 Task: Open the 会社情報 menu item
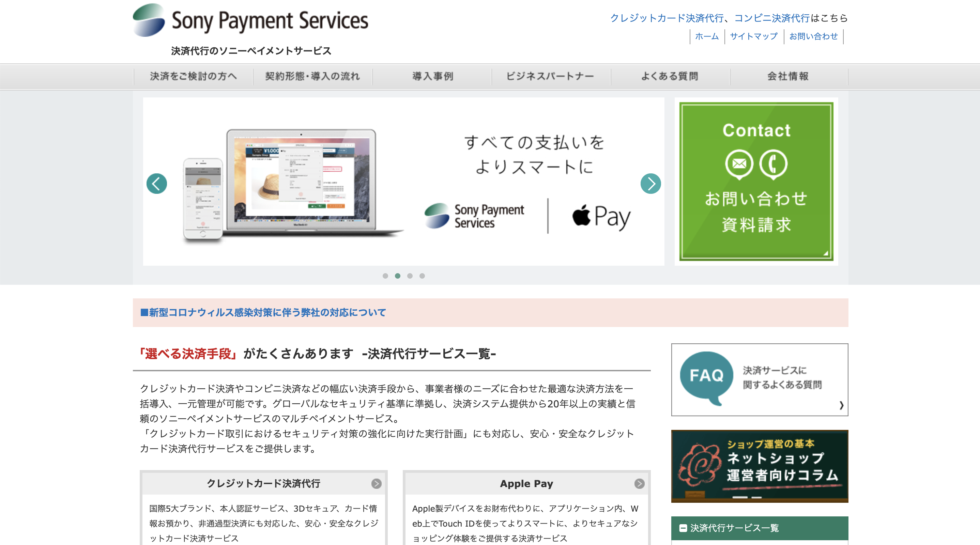coord(788,76)
